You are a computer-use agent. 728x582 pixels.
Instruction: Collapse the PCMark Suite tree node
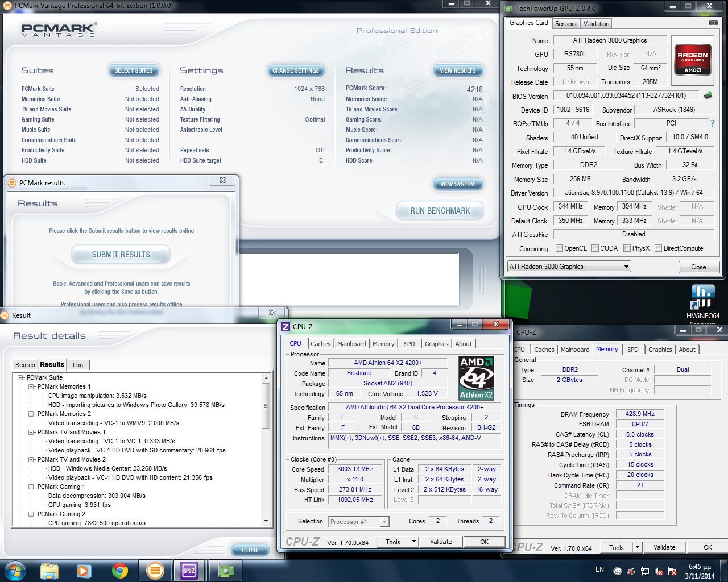(20, 377)
